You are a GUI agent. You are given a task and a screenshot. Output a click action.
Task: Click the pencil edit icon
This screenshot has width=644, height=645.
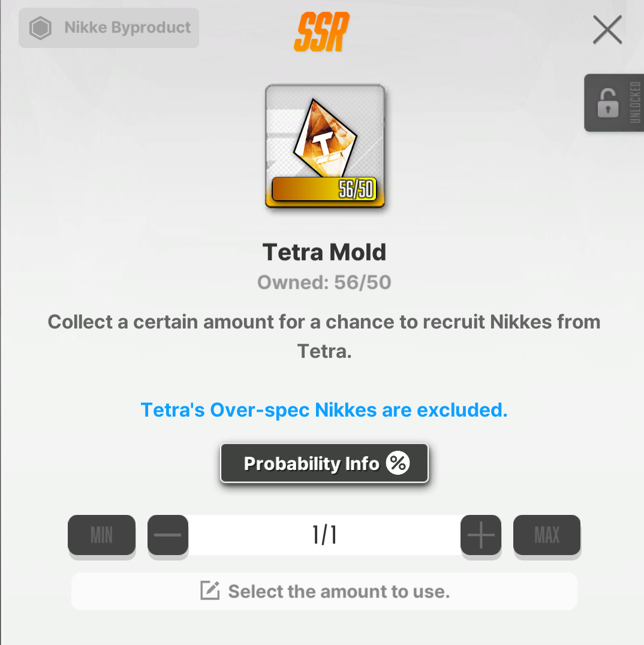coord(210,590)
